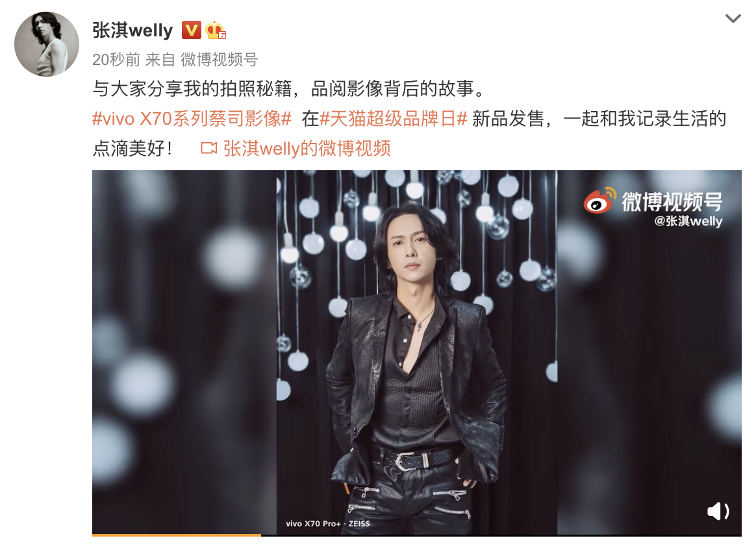
Task: Open 张淇welly's profile avatar
Action: [x=47, y=44]
